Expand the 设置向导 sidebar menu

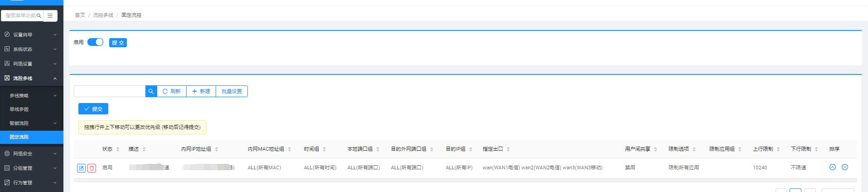pos(32,34)
